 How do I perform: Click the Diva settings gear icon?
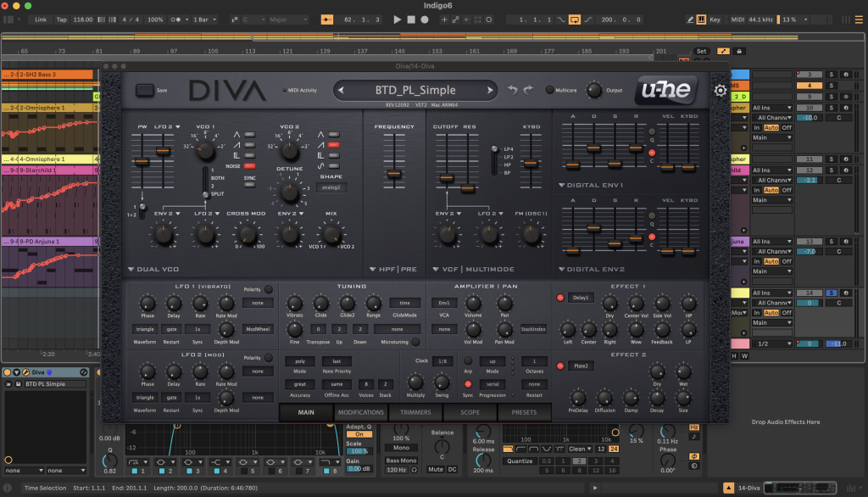[x=721, y=91]
